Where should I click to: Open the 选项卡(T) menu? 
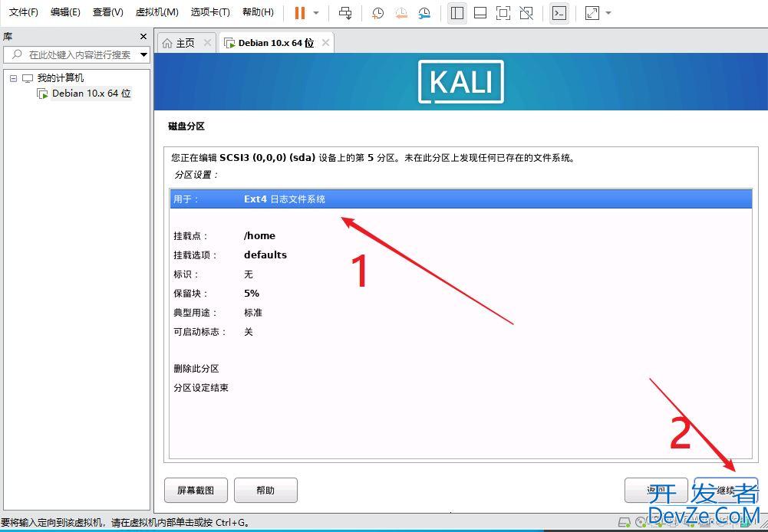210,12
